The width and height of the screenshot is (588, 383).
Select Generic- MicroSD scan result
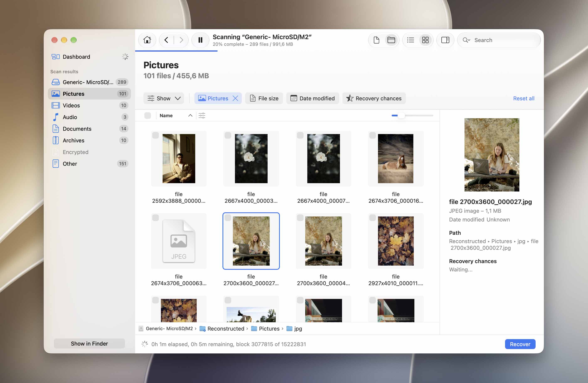pos(89,82)
